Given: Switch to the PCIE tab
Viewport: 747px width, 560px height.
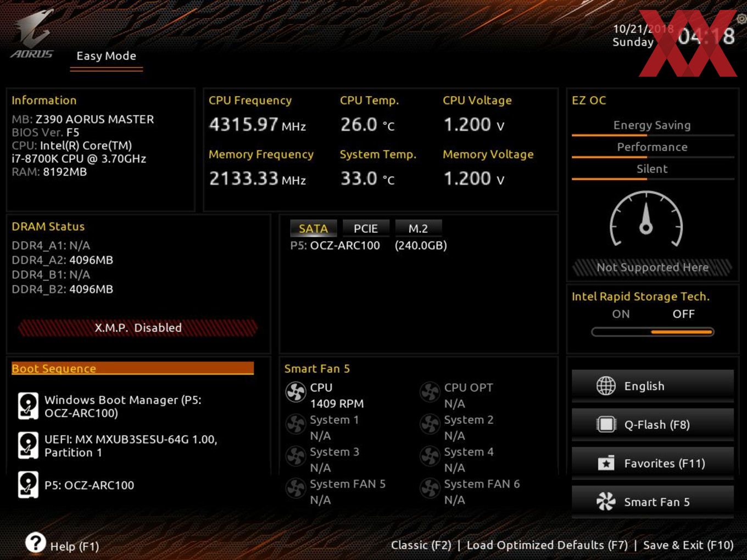Looking at the screenshot, I should point(366,228).
